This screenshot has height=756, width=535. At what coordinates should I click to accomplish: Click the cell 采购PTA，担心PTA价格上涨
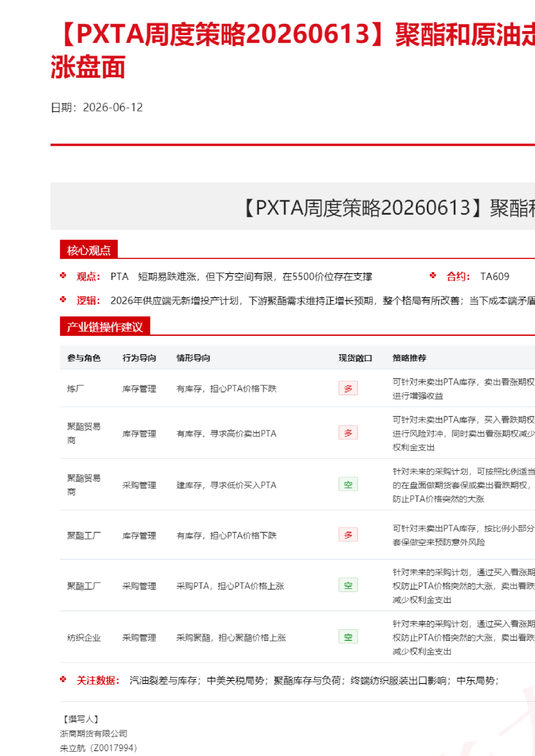(x=230, y=586)
